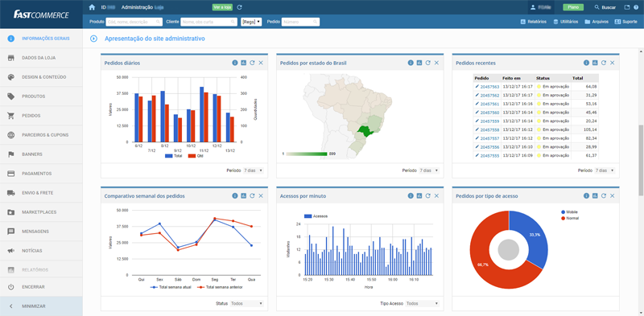Select Informações Gerais in sidebar
This screenshot has width=644, height=316.
[x=41, y=39]
